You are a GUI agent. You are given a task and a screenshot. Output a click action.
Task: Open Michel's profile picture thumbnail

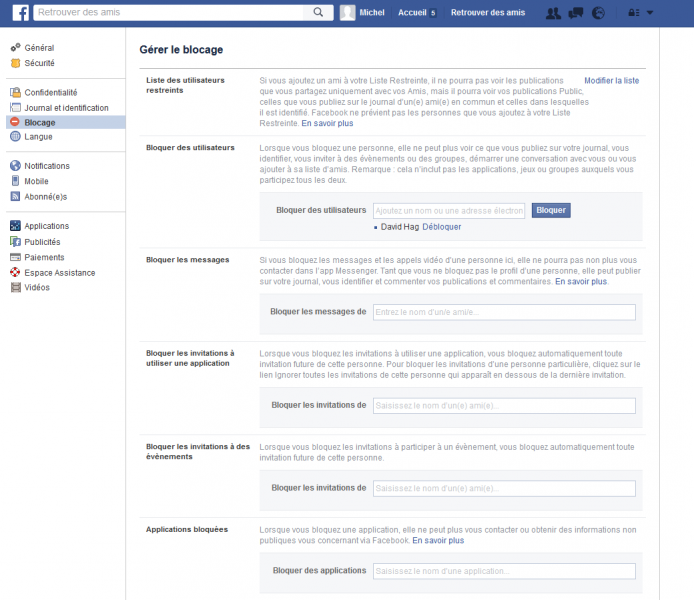[347, 12]
